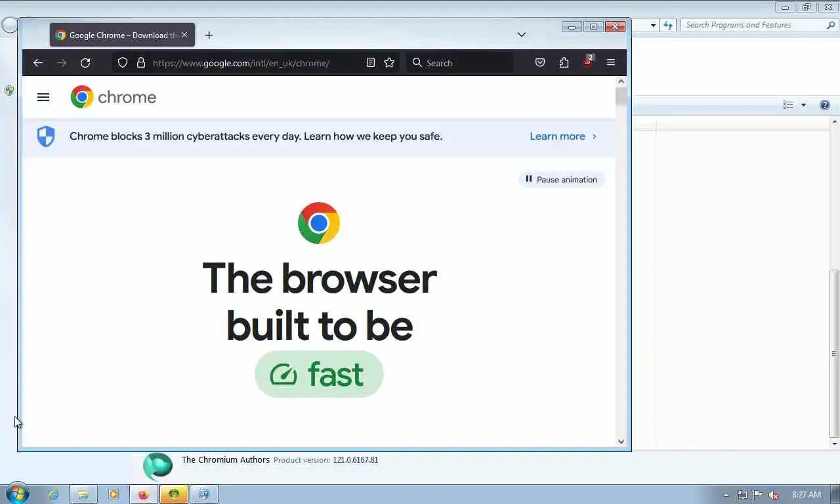Expand the List all tabs dropdown
The image size is (840, 504).
(x=522, y=35)
